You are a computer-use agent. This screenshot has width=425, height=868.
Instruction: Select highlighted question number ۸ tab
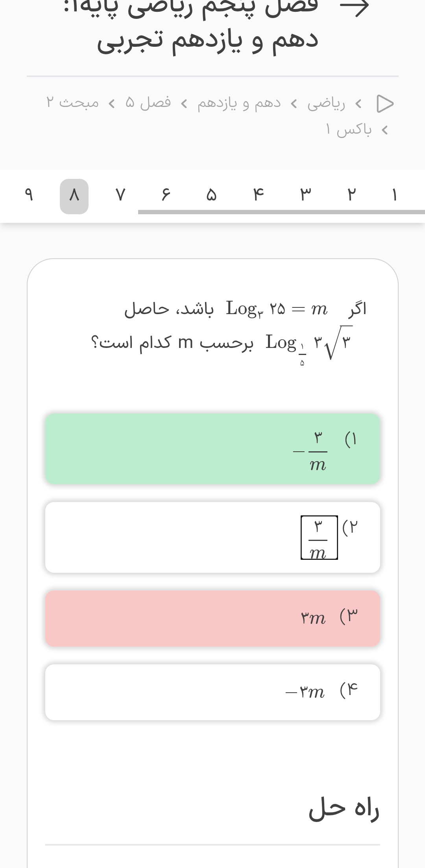pos(74,196)
